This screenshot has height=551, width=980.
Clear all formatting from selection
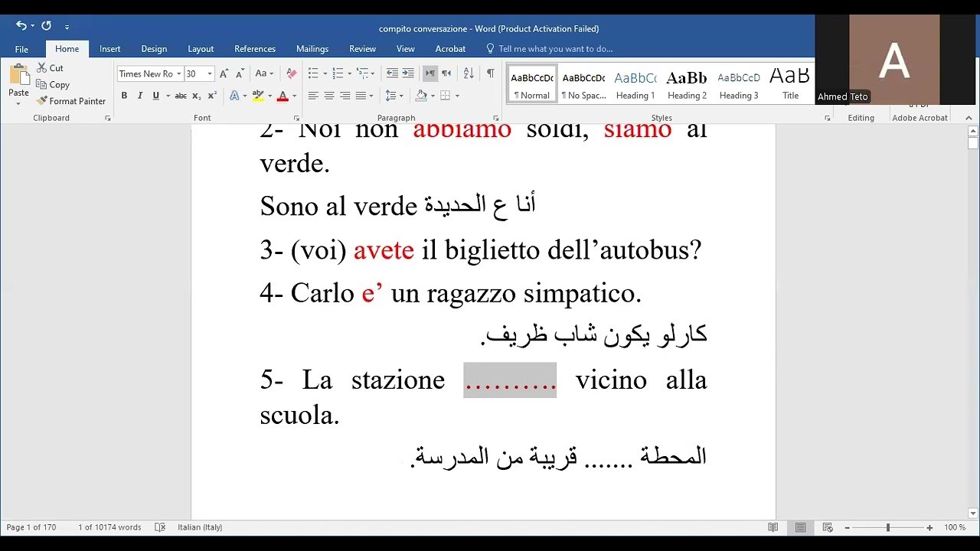291,74
